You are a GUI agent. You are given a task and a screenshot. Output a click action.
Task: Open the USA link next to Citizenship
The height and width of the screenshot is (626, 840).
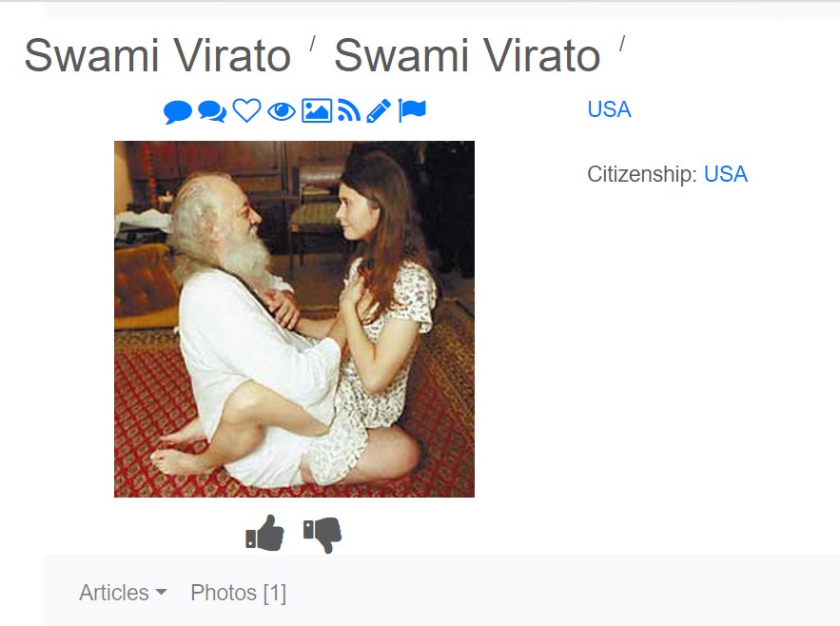point(725,174)
